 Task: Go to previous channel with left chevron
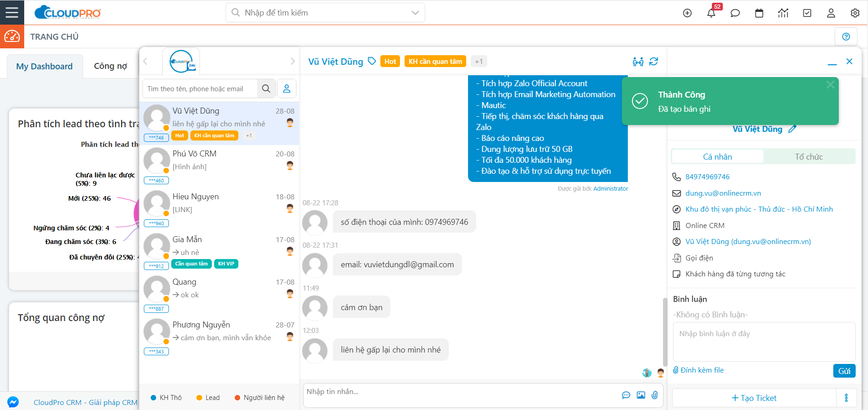145,61
